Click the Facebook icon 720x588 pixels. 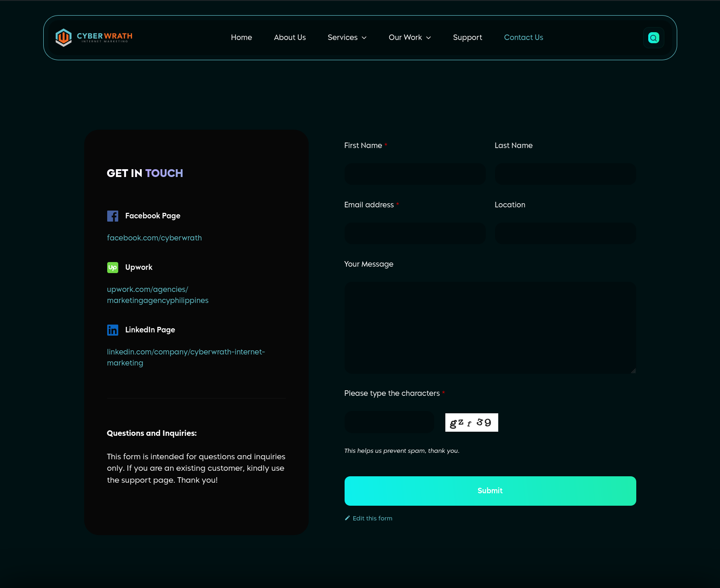point(113,216)
